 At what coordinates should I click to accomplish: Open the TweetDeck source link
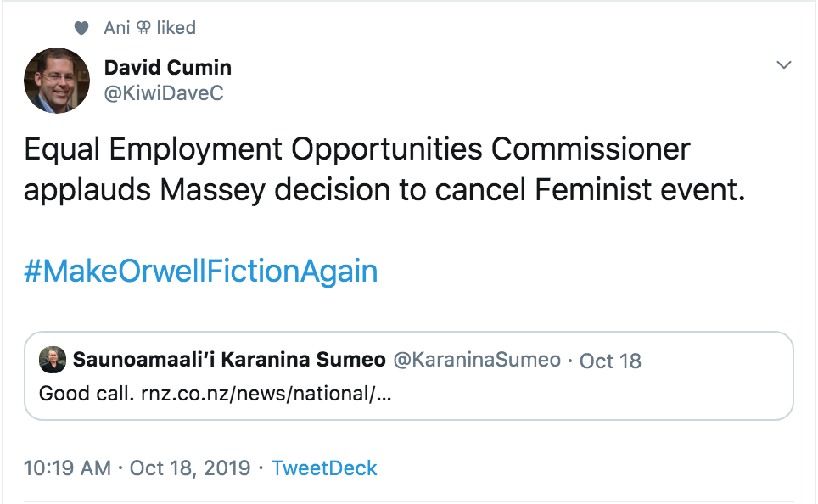click(x=324, y=468)
